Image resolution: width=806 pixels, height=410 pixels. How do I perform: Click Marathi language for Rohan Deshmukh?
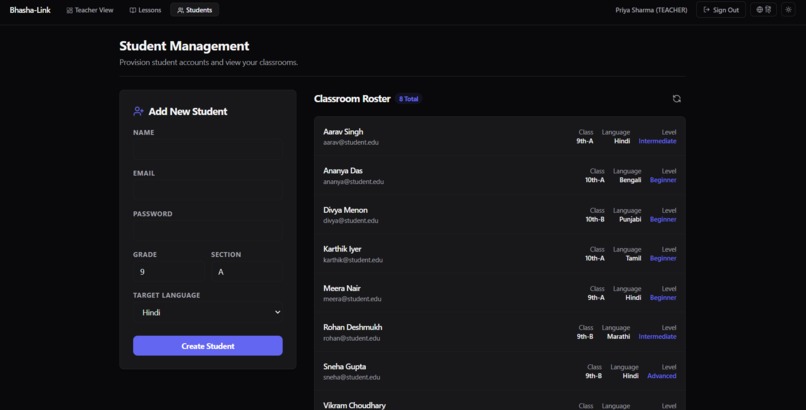click(x=618, y=337)
